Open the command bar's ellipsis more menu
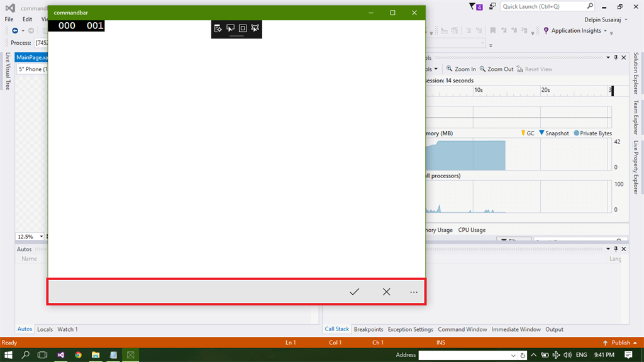Image resolution: width=644 pixels, height=362 pixels. [414, 292]
